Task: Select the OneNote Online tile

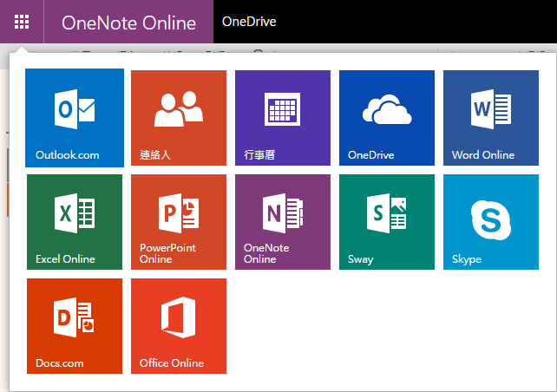Action: tap(283, 222)
